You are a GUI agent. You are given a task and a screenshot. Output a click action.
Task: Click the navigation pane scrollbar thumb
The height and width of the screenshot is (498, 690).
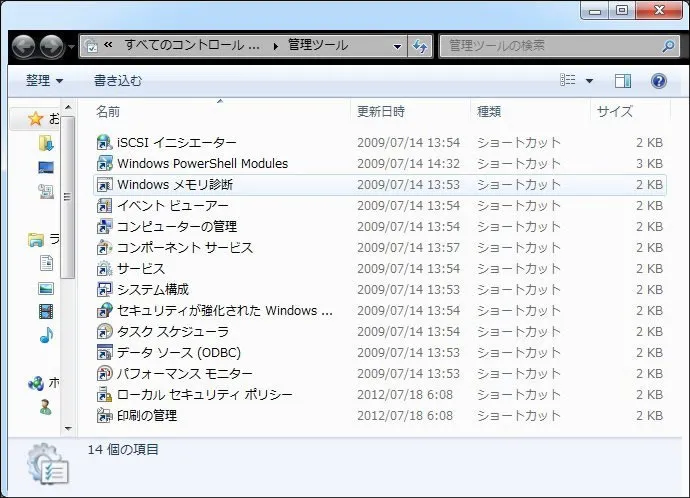click(67, 198)
